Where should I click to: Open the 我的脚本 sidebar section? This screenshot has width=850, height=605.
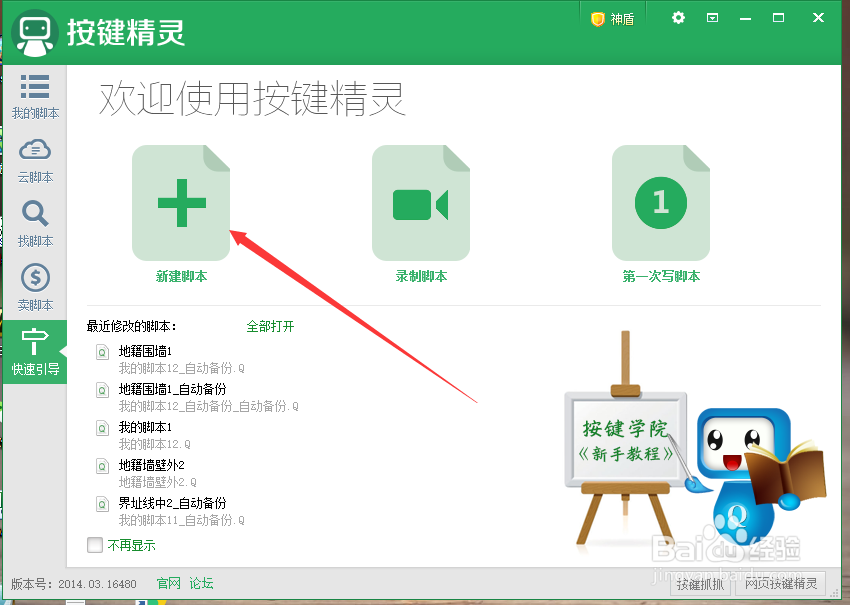pos(35,97)
